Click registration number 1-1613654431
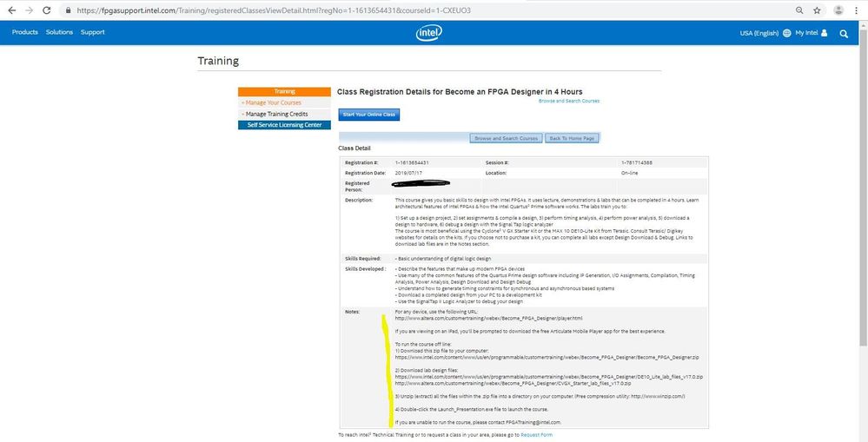Screen dimensions: 868x442 point(412,162)
